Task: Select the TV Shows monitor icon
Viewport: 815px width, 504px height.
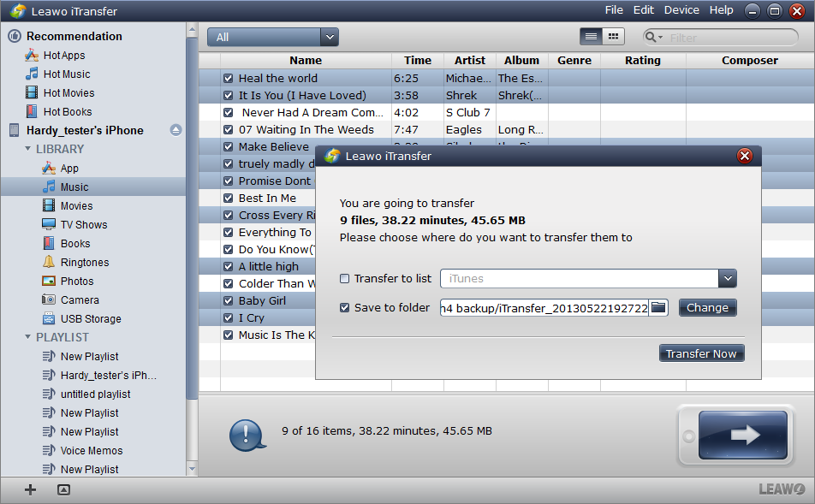Action: (49, 224)
